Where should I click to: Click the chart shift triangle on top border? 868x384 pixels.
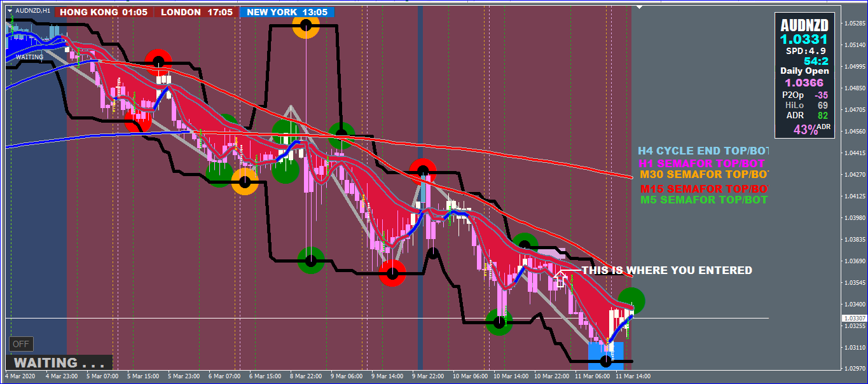(x=639, y=8)
